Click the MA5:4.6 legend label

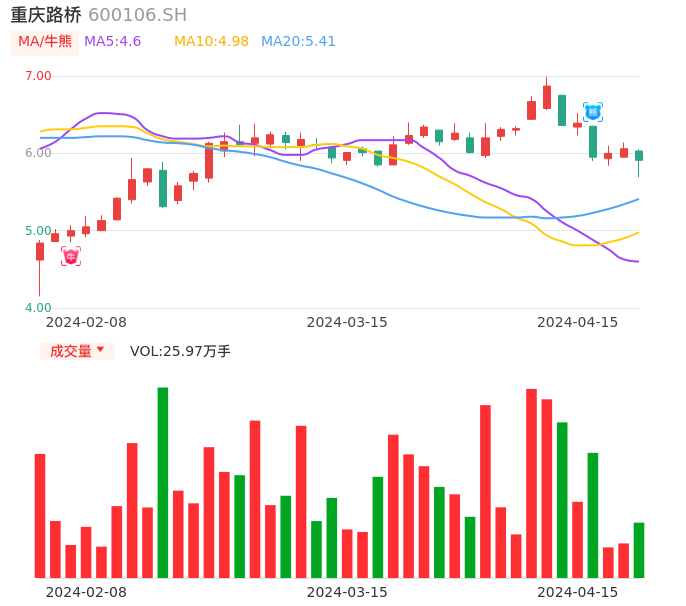click(x=112, y=42)
